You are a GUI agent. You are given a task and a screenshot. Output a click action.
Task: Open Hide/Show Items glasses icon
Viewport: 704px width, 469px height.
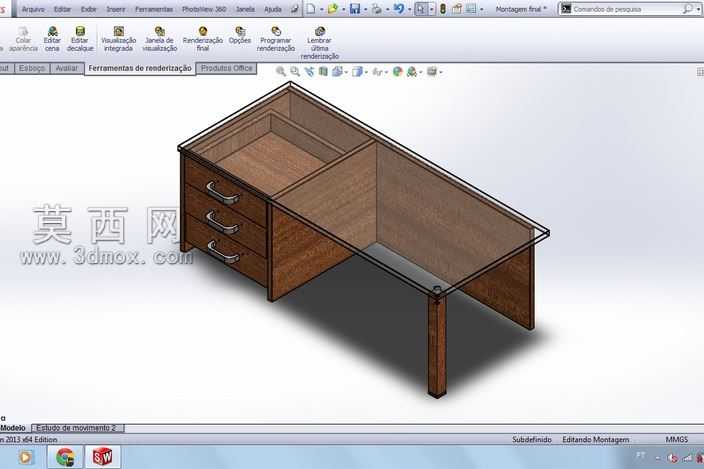[x=377, y=71]
